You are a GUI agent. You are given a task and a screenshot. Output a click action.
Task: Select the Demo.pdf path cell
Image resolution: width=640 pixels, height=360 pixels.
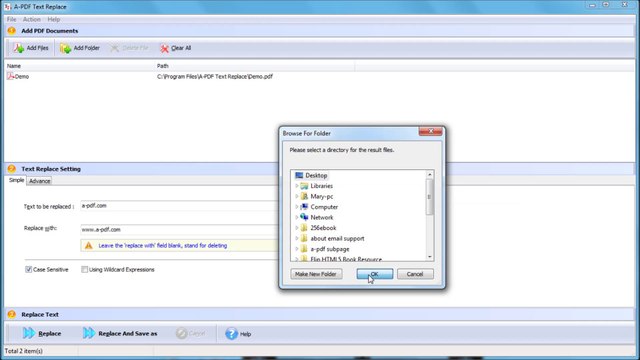tap(215, 76)
